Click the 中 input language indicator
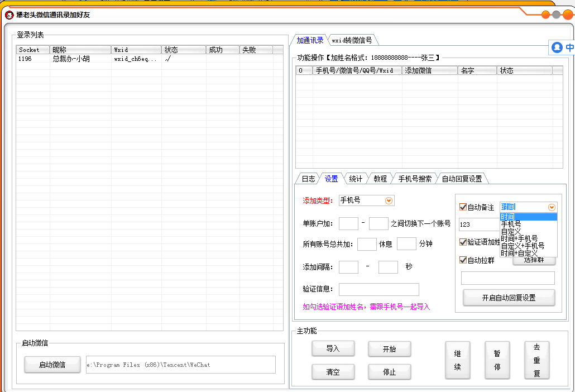The image size is (575, 392). (x=569, y=47)
